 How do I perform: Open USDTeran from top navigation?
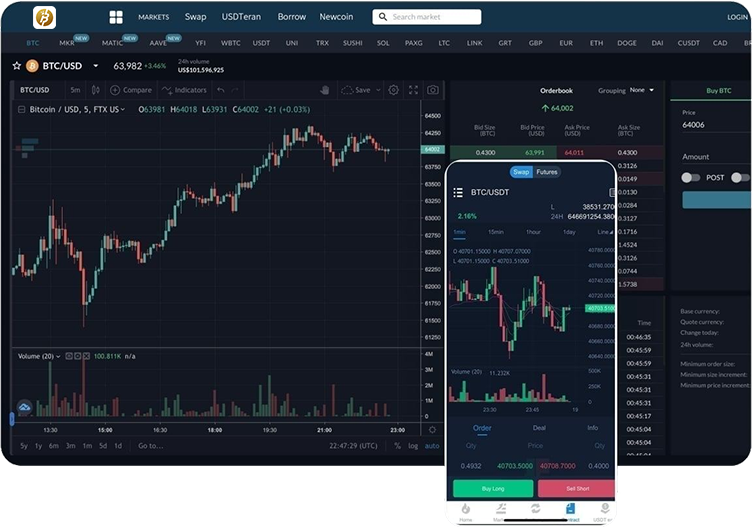click(241, 17)
